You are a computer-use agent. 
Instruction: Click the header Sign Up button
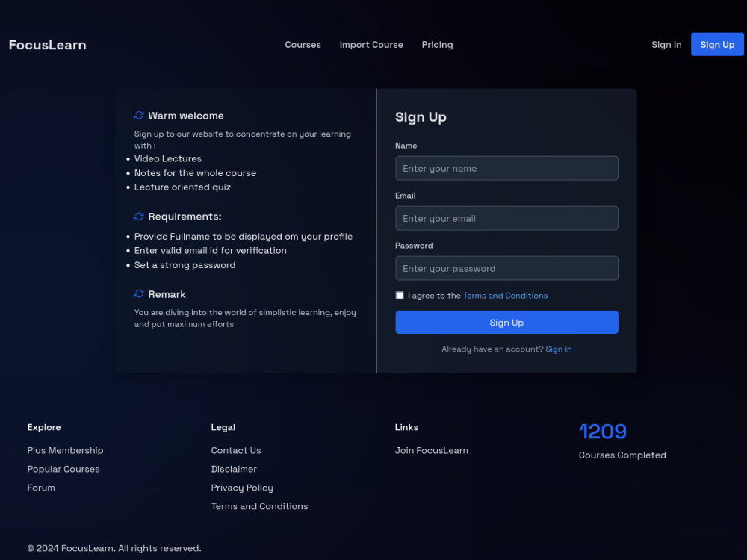point(717,44)
